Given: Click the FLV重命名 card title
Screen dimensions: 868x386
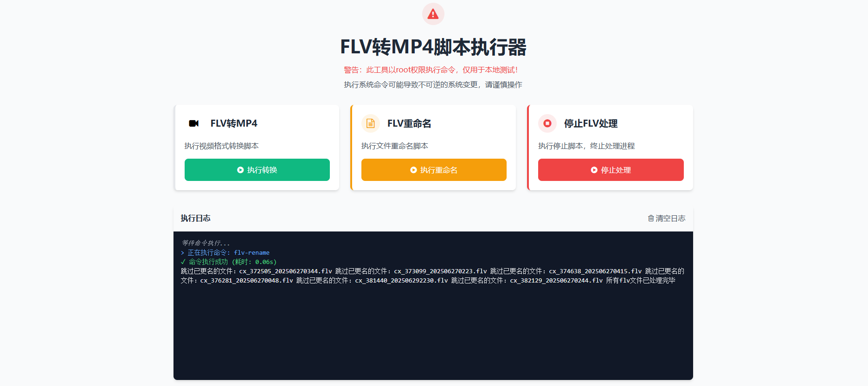Looking at the screenshot, I should tap(409, 123).
